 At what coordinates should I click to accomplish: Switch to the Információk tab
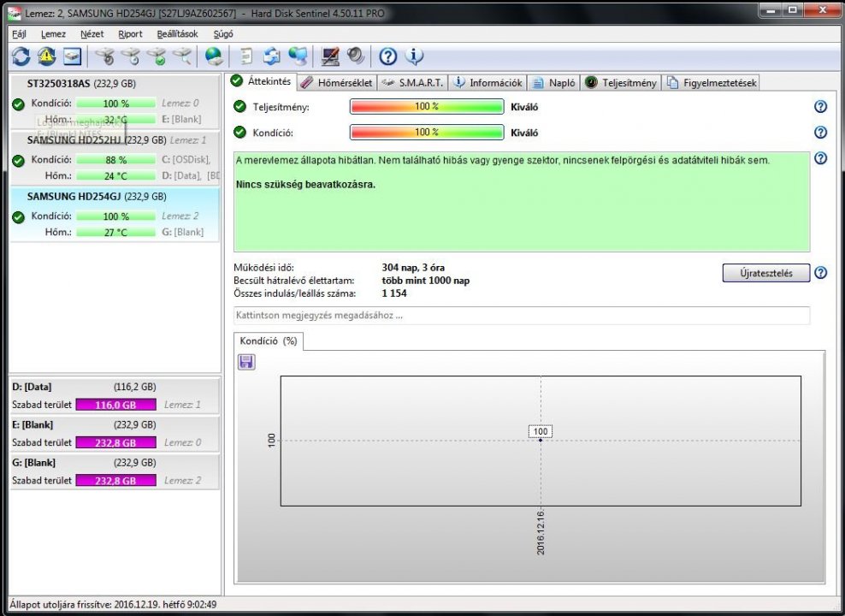[x=487, y=82]
